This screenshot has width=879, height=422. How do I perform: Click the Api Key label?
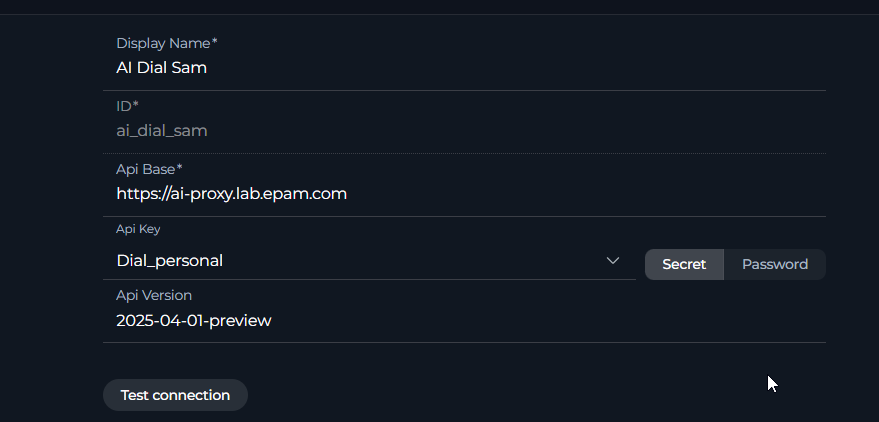point(138,229)
